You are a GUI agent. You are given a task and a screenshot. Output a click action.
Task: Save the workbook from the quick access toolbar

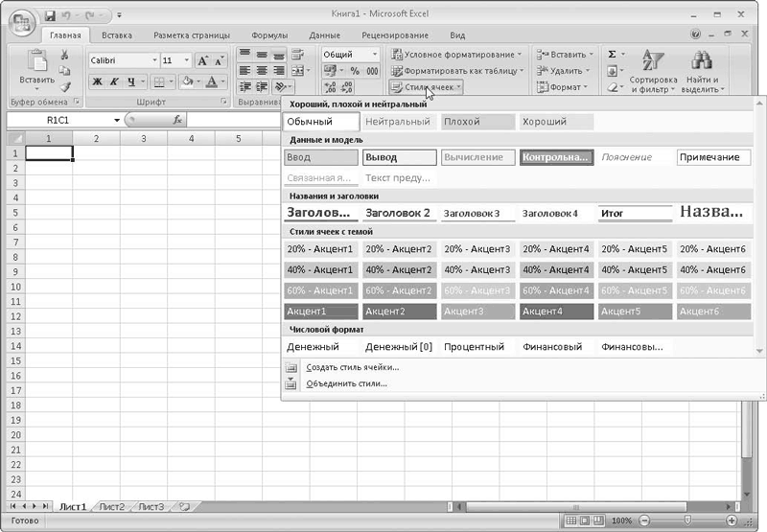[x=50, y=16]
